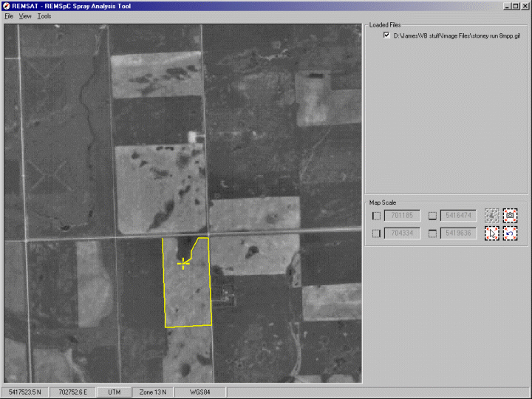Open the View menu
The width and height of the screenshot is (532, 399).
click(x=25, y=16)
